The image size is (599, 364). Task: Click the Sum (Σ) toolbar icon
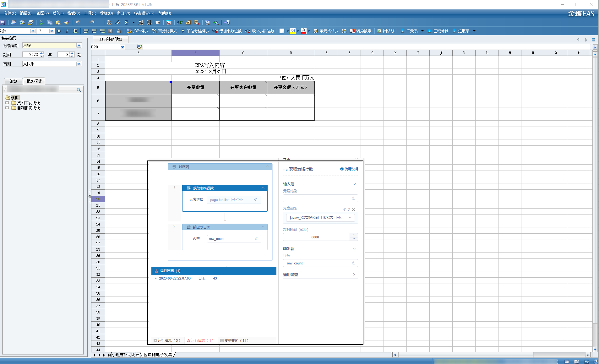click(126, 22)
